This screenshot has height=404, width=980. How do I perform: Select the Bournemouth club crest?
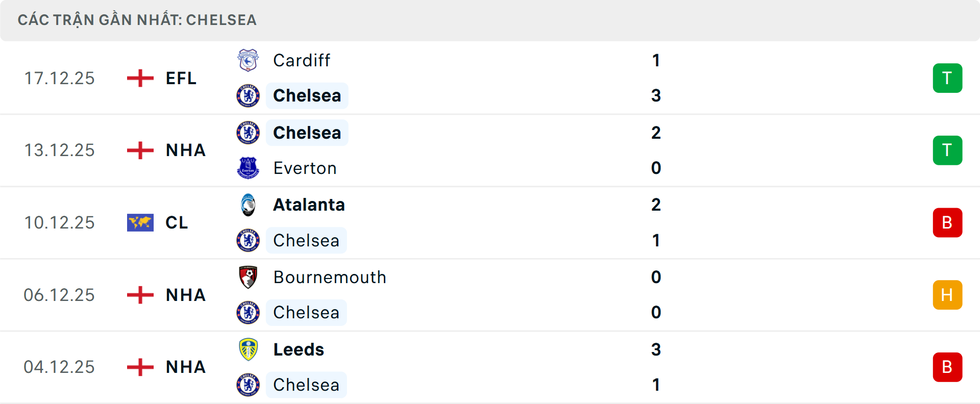tap(248, 277)
